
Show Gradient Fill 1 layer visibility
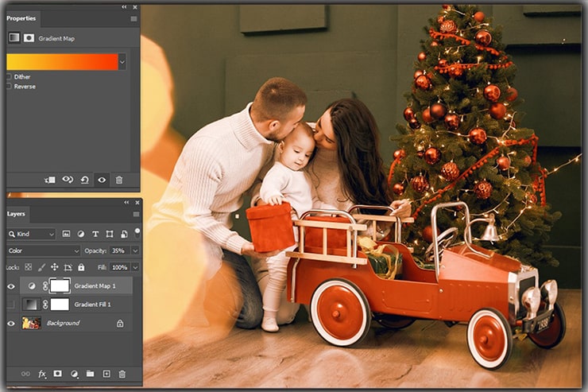[x=11, y=305]
